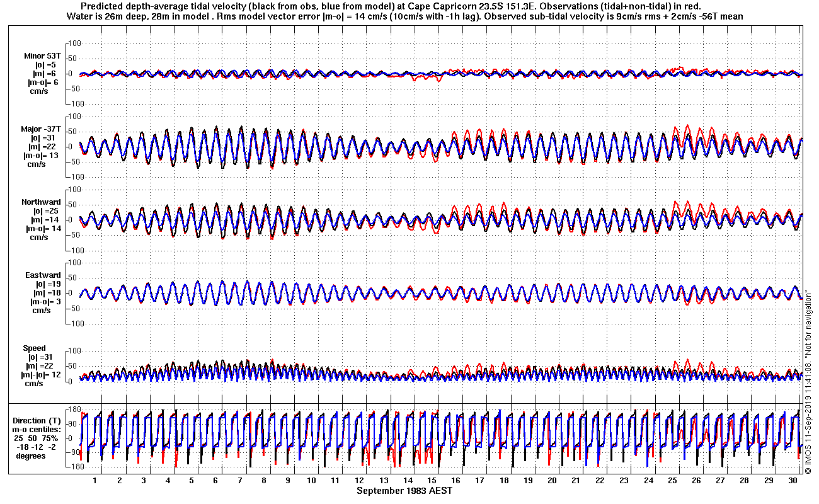
Task: Click day '11' on the date axis
Action: [x=336, y=481]
